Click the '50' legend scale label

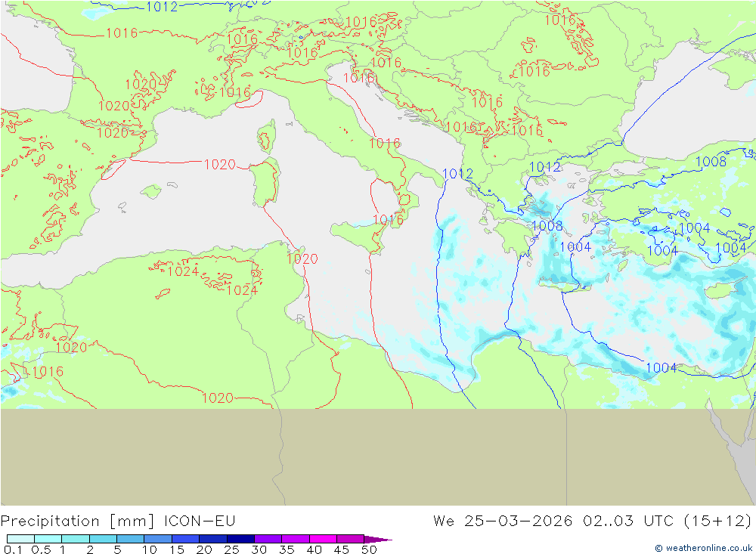click(x=369, y=549)
